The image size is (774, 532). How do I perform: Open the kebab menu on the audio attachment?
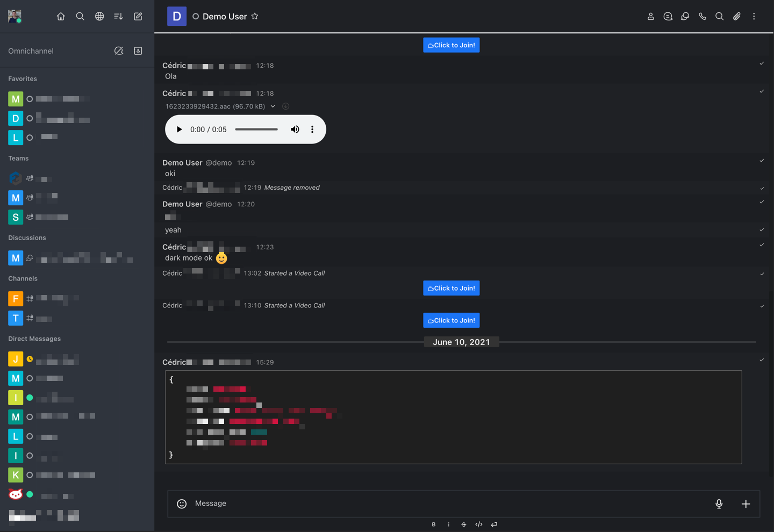click(312, 129)
